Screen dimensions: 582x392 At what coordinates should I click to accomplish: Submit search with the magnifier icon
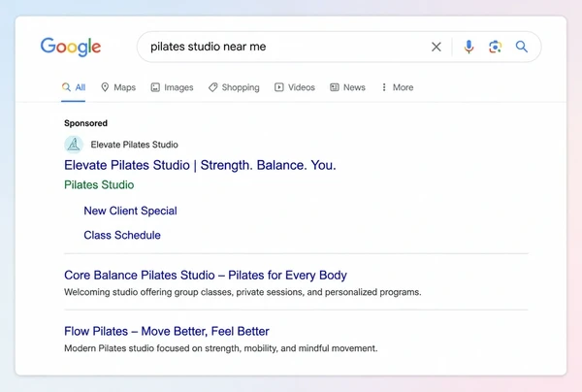coord(522,47)
